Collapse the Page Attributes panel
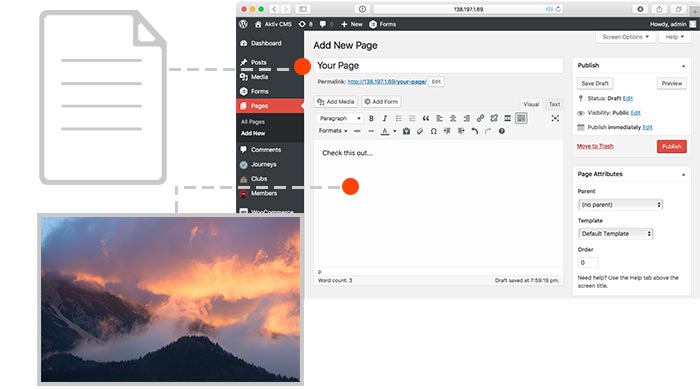 (x=683, y=175)
